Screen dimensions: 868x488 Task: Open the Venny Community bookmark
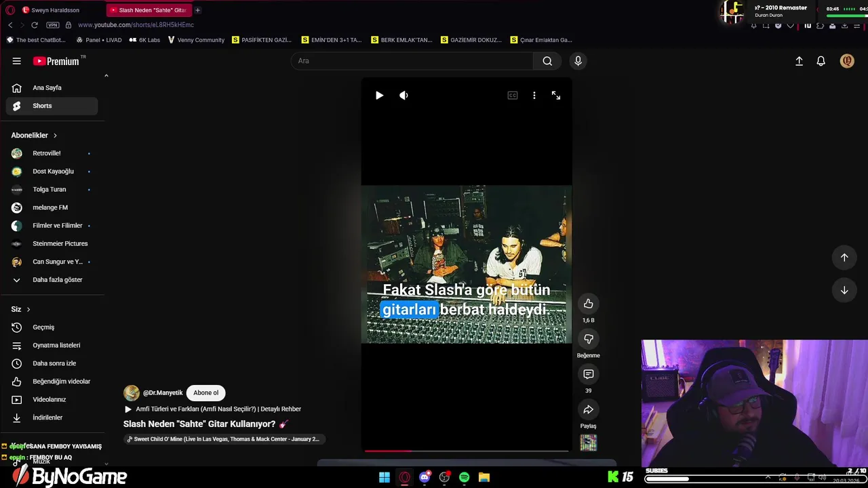pos(196,40)
